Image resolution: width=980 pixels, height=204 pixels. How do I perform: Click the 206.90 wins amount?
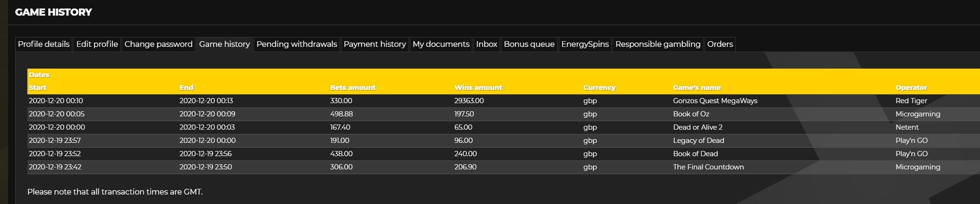tap(465, 167)
